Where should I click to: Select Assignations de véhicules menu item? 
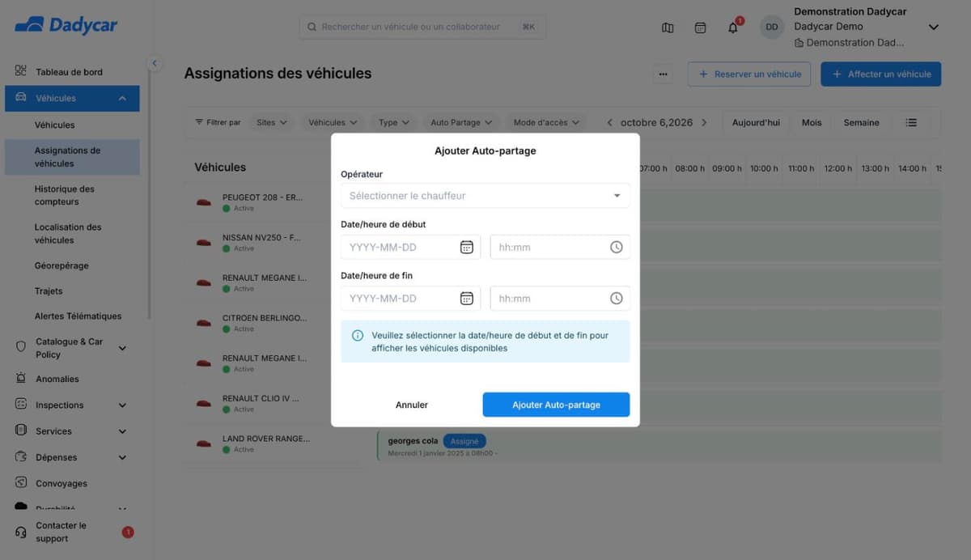[72, 157]
